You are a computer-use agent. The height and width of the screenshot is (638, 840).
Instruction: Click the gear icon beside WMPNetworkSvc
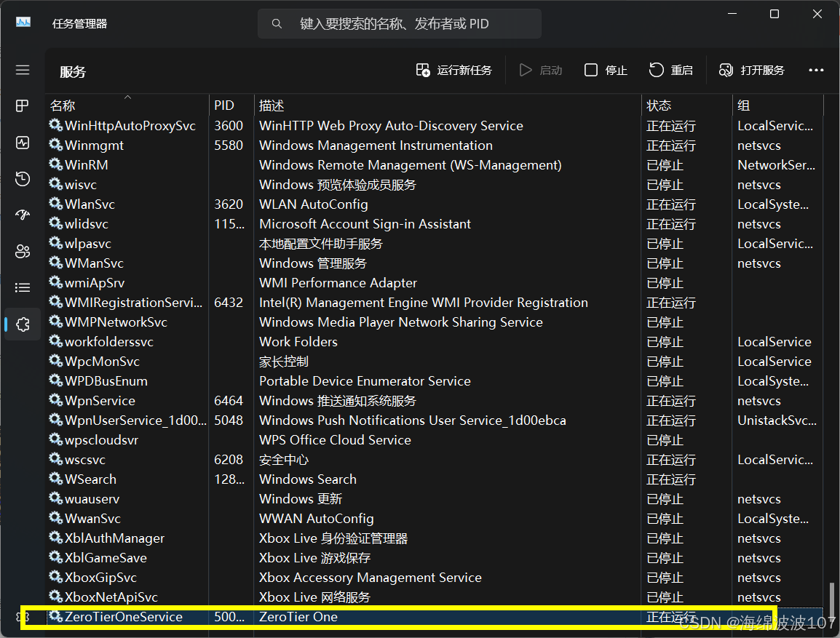(56, 322)
